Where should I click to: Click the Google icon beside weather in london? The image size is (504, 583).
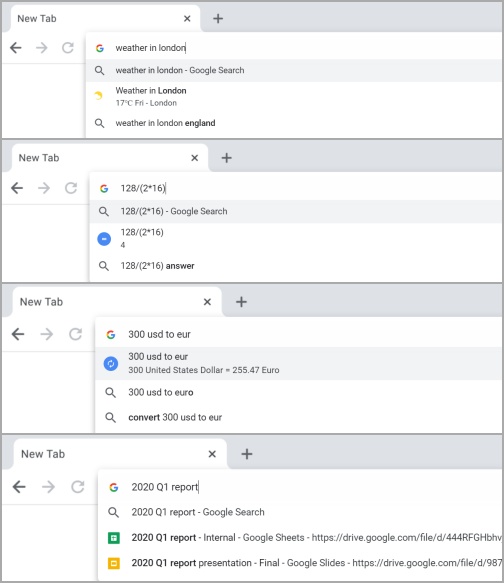click(100, 48)
